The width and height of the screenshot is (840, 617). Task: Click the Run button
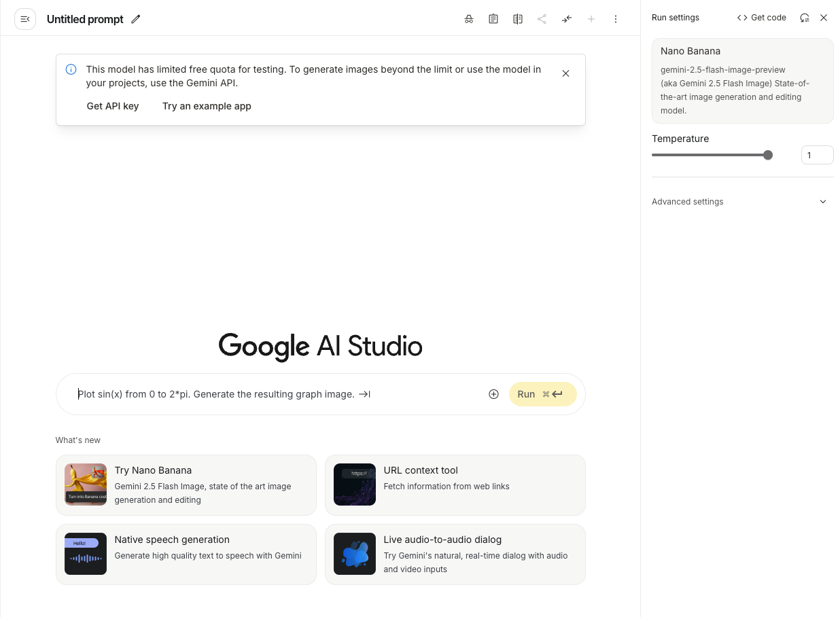[542, 394]
